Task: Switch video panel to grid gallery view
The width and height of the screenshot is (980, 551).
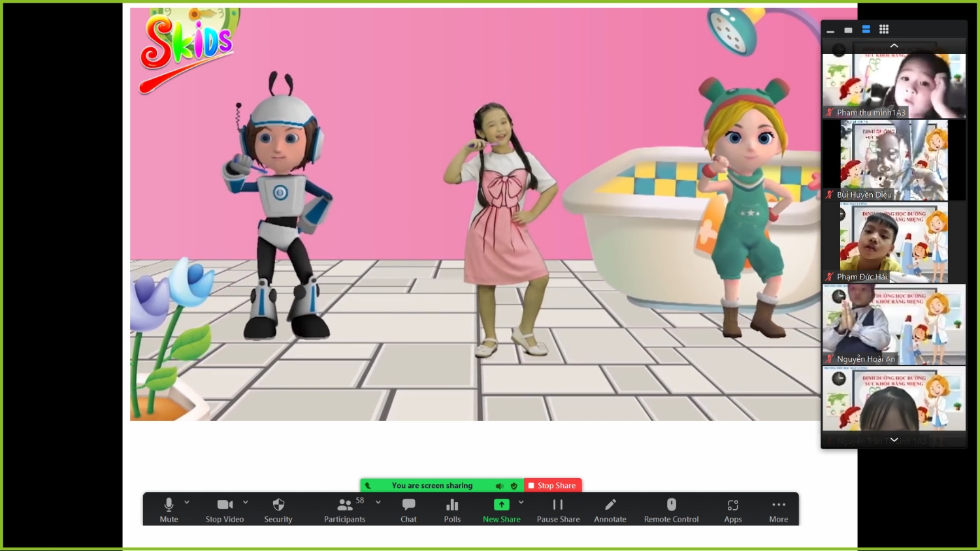Action: pyautogui.click(x=884, y=29)
